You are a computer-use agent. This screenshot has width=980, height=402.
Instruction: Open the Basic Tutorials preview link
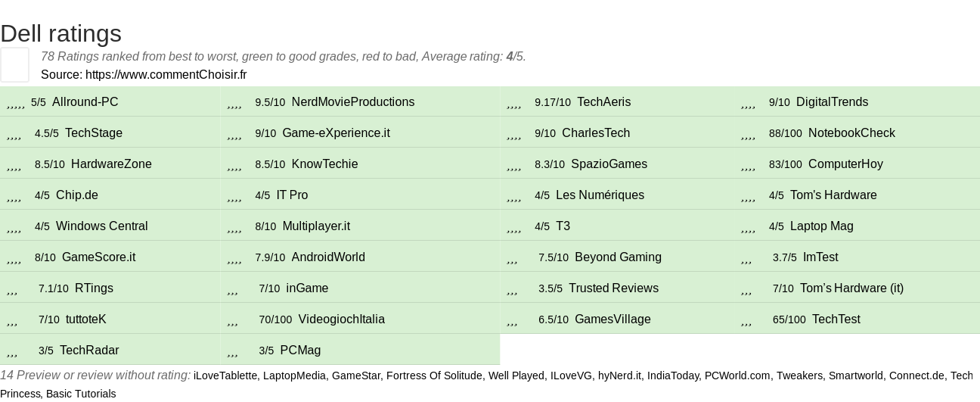(81, 394)
